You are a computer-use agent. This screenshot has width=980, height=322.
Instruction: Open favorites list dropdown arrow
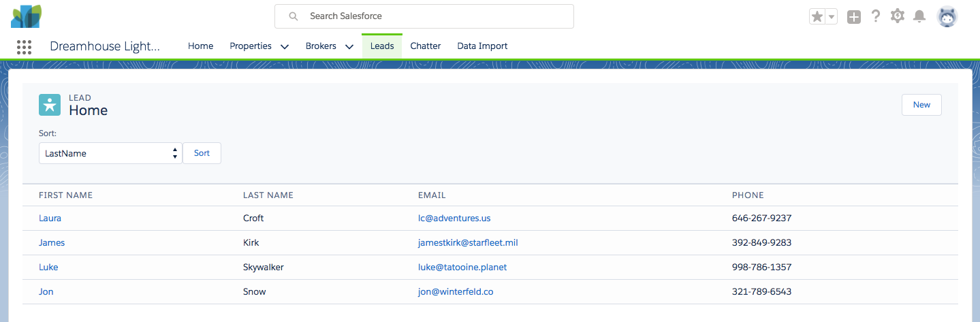(832, 16)
